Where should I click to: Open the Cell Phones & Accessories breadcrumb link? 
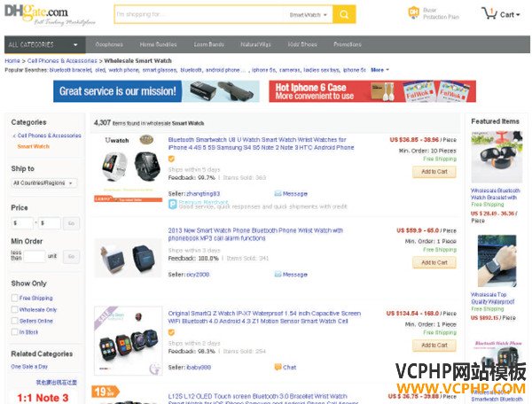click(x=62, y=60)
